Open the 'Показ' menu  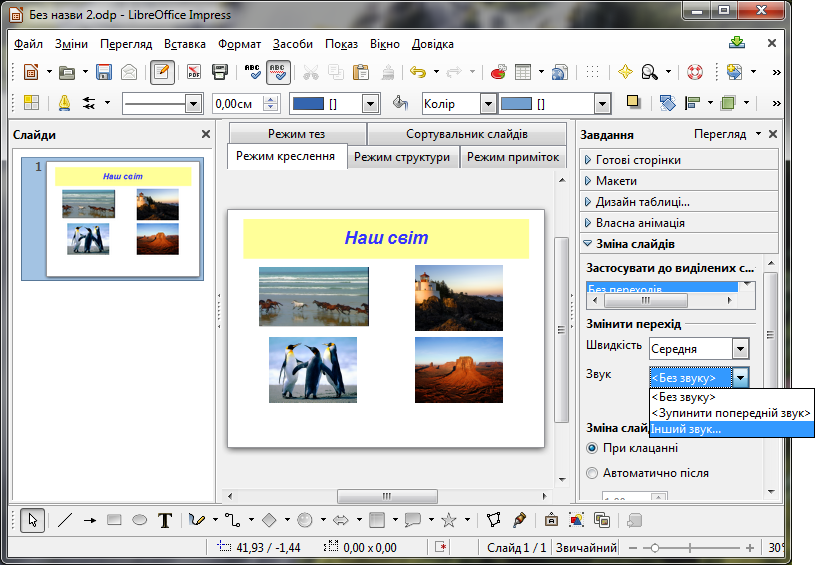pos(341,44)
